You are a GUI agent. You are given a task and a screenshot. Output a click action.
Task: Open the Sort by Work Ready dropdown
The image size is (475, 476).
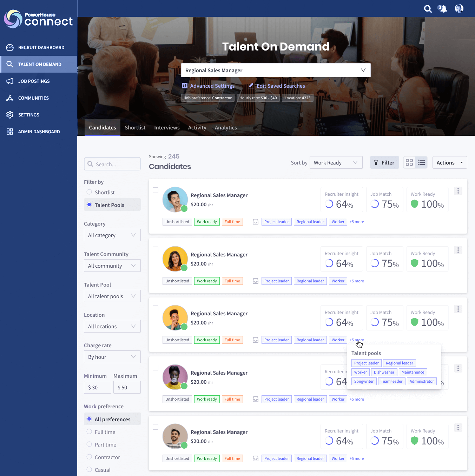[336, 162]
